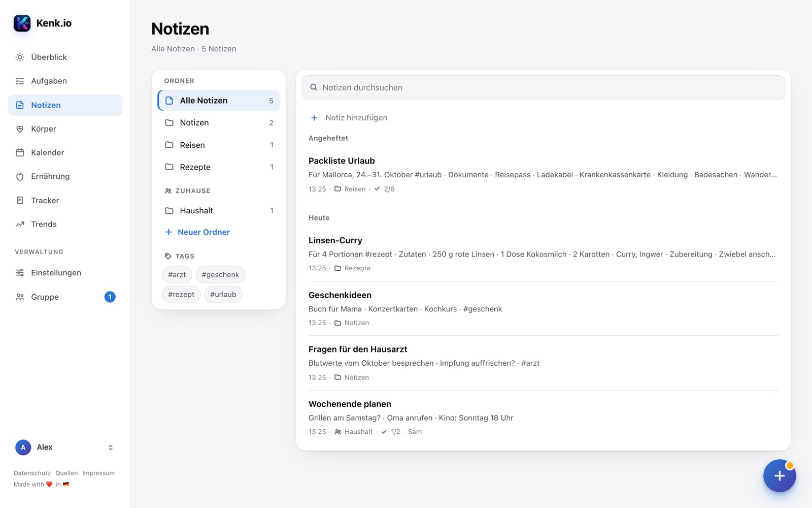Click the plus icon beside Notiz hinzufügen
The width and height of the screenshot is (812, 508).
pyautogui.click(x=314, y=118)
